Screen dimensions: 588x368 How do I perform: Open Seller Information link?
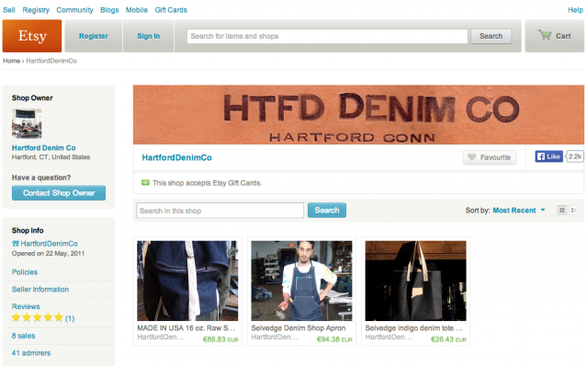(40, 290)
